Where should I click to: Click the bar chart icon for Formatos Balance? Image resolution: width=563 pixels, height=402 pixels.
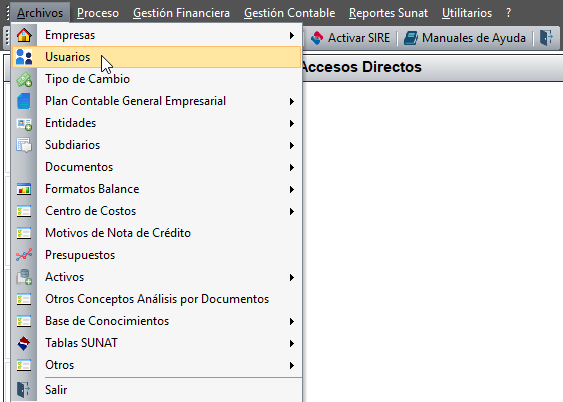24,189
